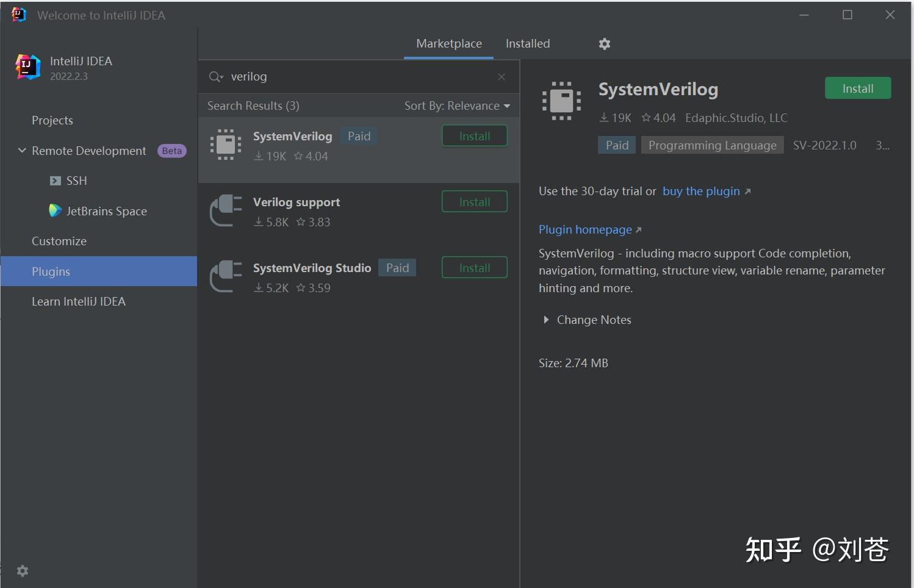Click Search Results (3) heading
914x588 pixels.
(x=253, y=106)
